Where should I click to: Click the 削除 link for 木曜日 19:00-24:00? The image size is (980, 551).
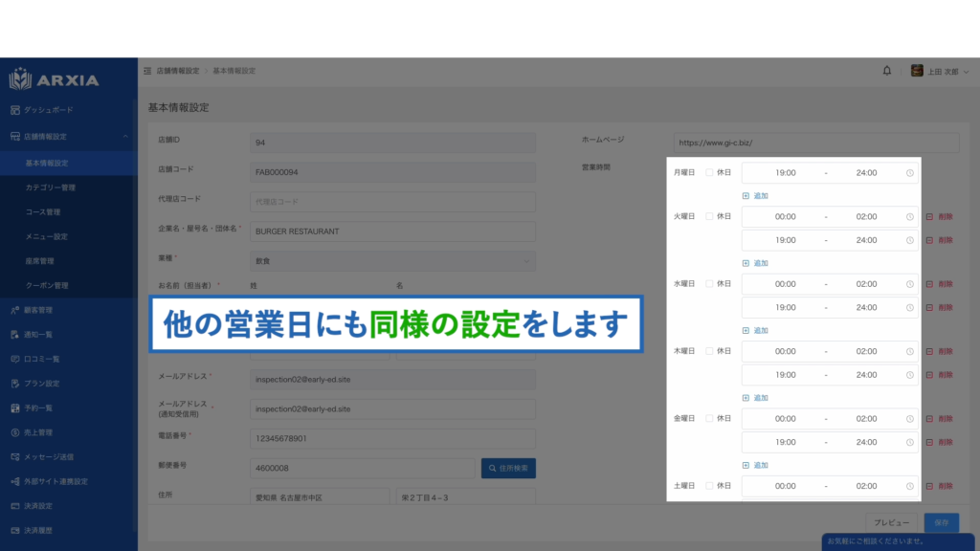tap(946, 375)
